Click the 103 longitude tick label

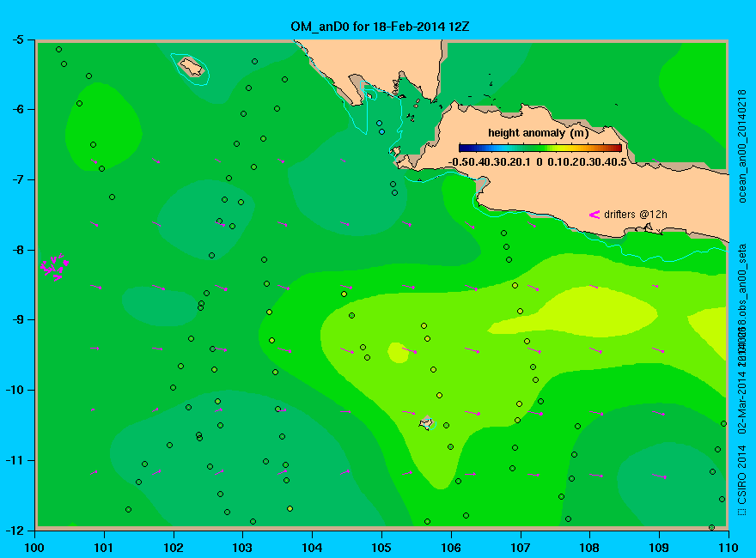coord(242,548)
